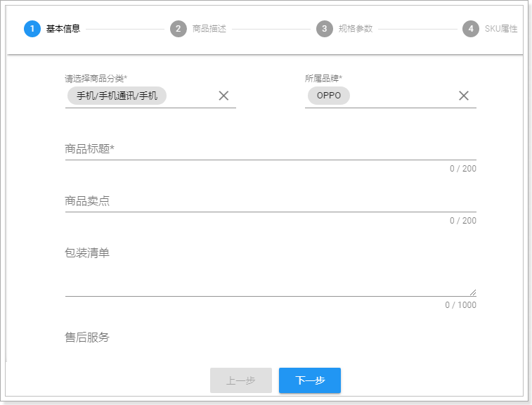Jump to the SKU属性 step label

[x=501, y=29]
